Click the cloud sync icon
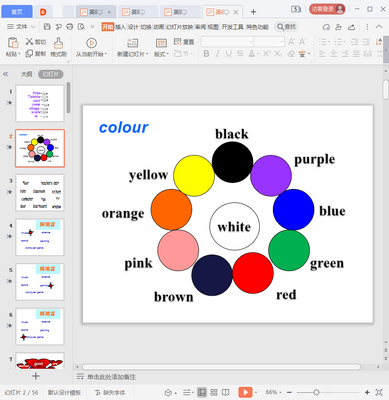The image size is (389, 400). tap(327, 27)
